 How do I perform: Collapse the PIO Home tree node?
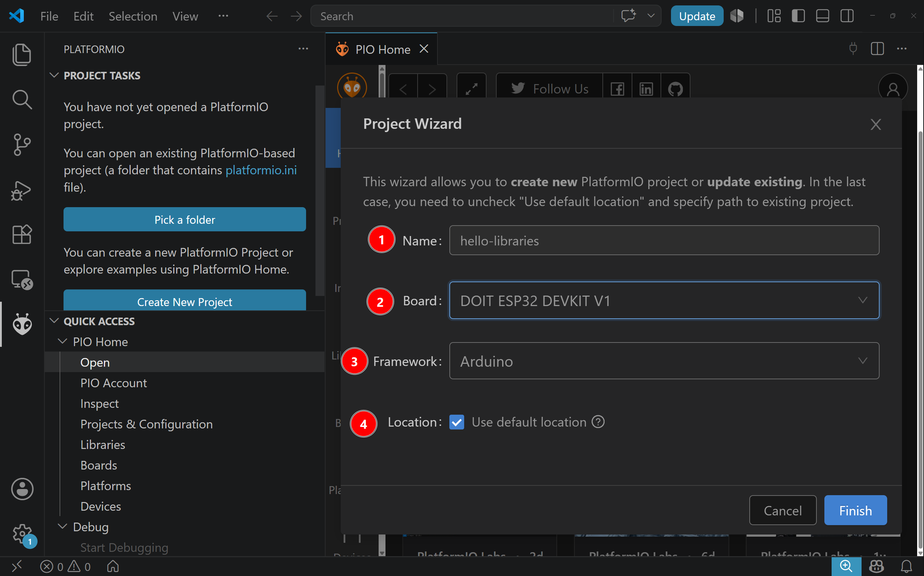point(62,341)
